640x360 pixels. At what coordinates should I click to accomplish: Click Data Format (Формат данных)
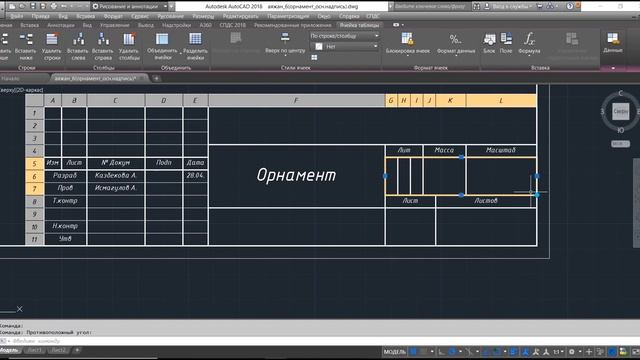click(x=456, y=43)
